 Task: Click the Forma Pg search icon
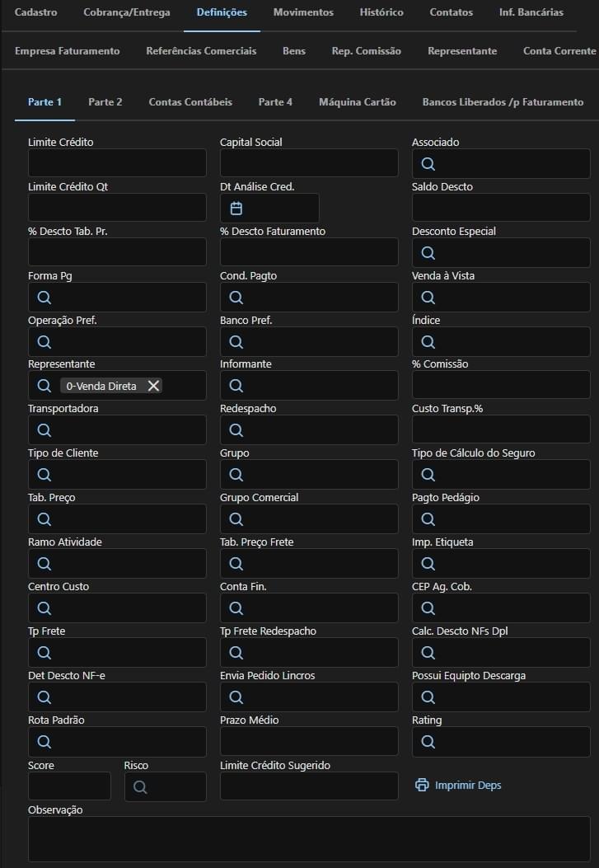coord(44,298)
